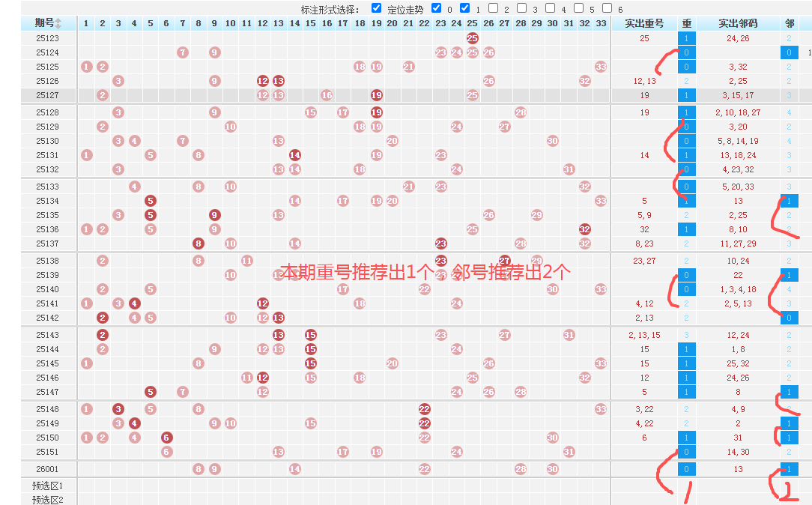Select 实出邻码 value 1, 3, 4, 18
The height and width of the screenshot is (505, 812).
point(738,289)
